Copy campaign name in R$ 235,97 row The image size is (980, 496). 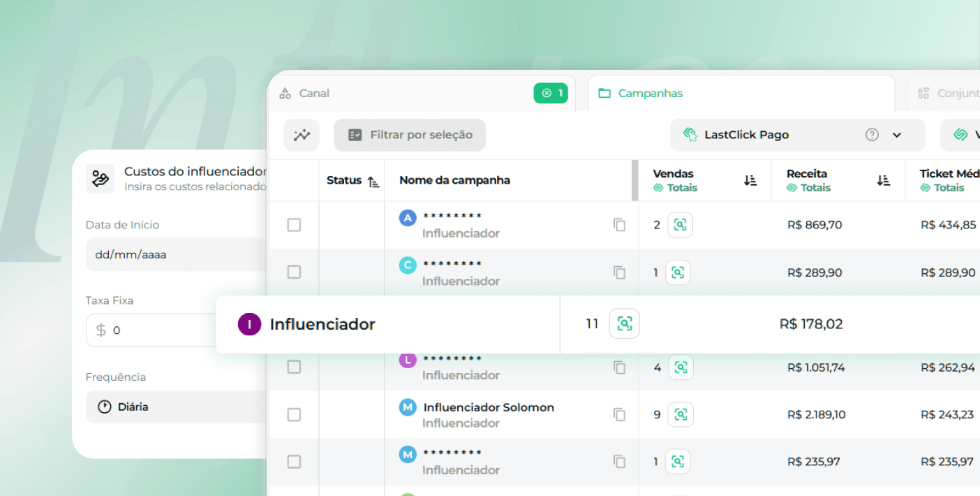[619, 462]
